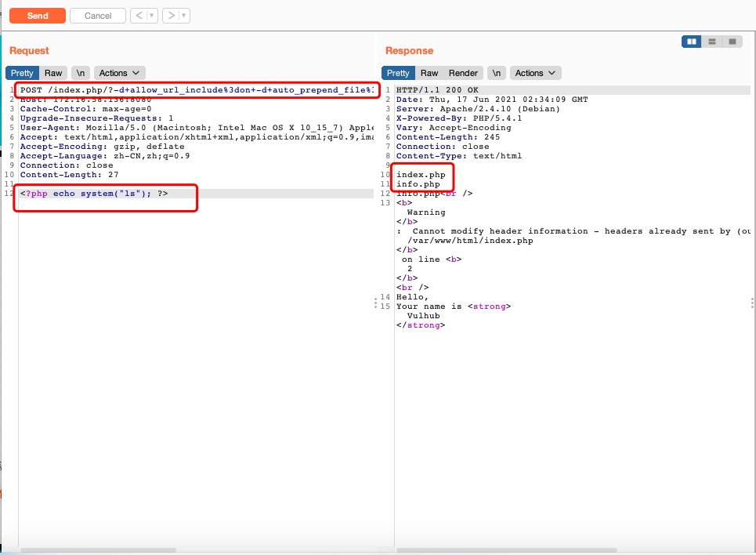Click the Content-Type: text/html response header
The width and height of the screenshot is (756, 555).
(x=459, y=156)
